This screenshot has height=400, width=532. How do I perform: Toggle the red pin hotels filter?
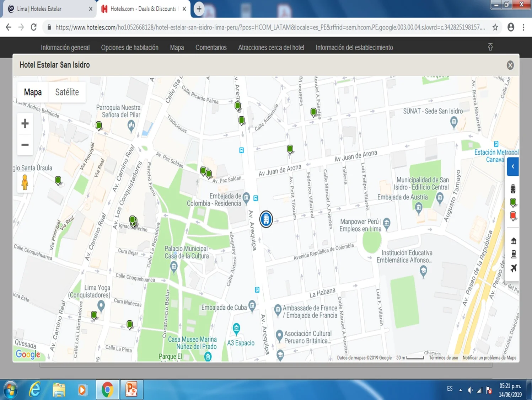pos(513,216)
